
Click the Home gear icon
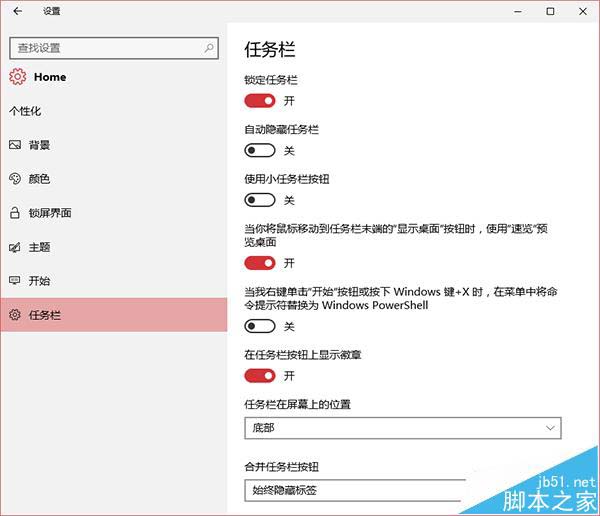[17, 77]
